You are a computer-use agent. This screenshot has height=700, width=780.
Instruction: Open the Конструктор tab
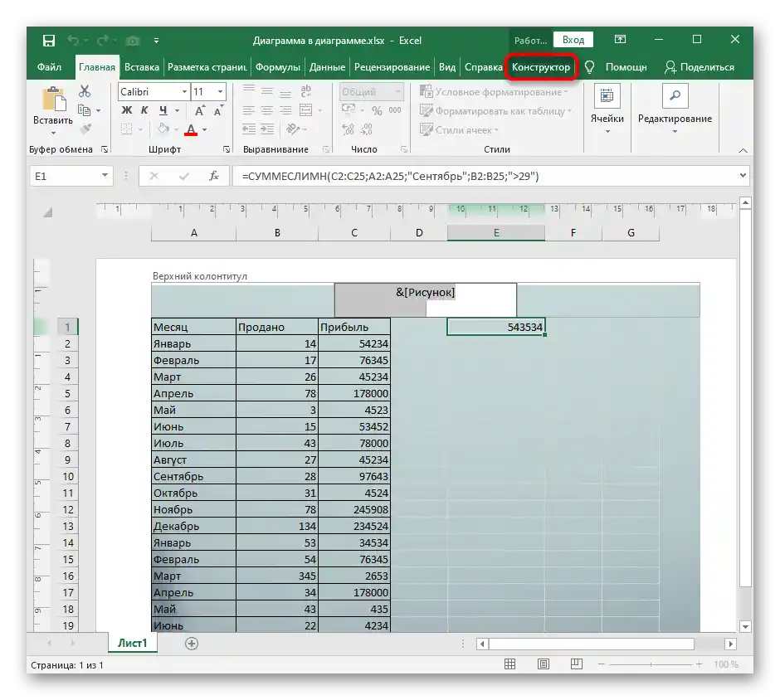(541, 67)
